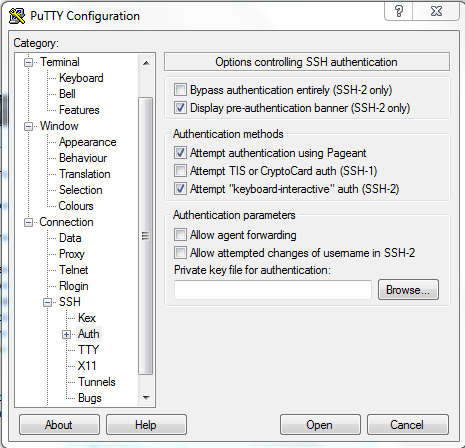Collapse the Connection tree node
465x448 pixels.
pyautogui.click(x=28, y=222)
